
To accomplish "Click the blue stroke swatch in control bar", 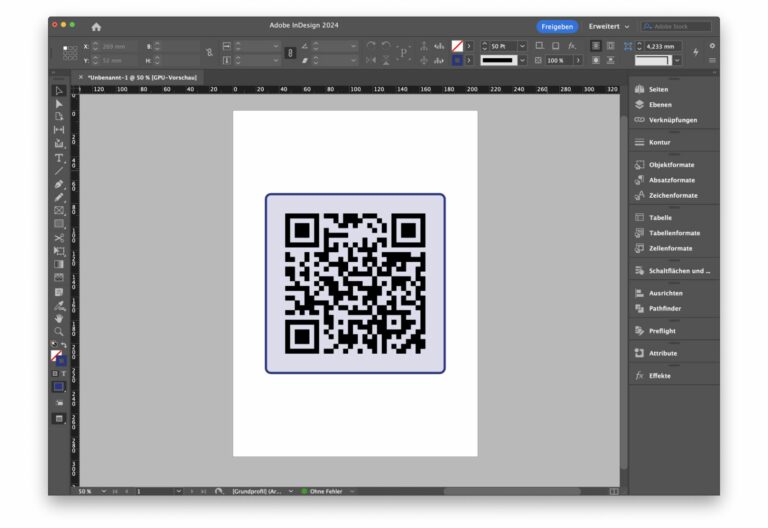I will [x=457, y=60].
